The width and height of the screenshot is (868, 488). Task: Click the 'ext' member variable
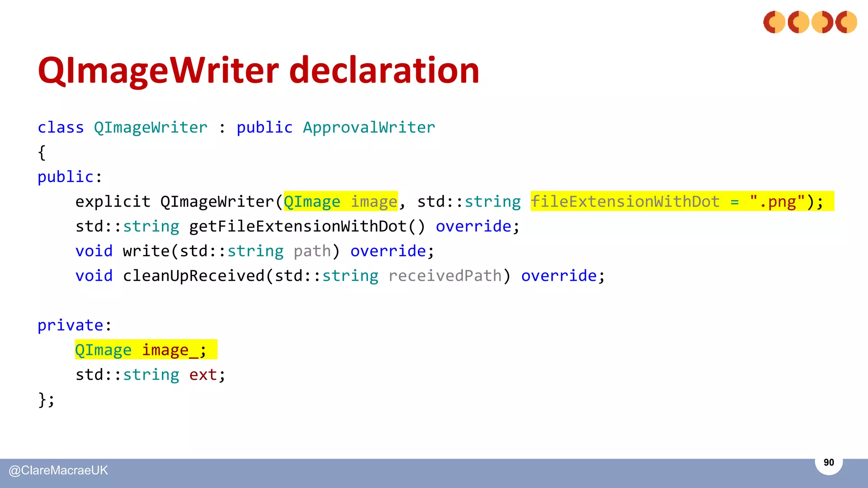[203, 374]
